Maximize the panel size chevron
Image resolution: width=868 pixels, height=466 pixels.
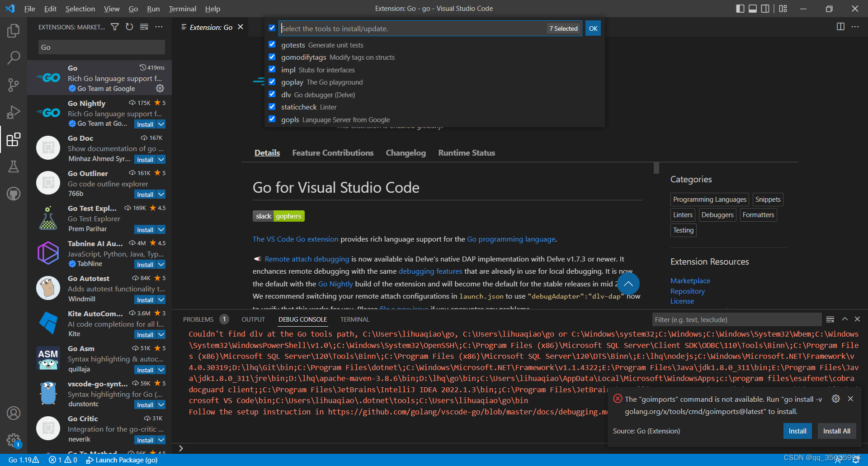click(844, 319)
